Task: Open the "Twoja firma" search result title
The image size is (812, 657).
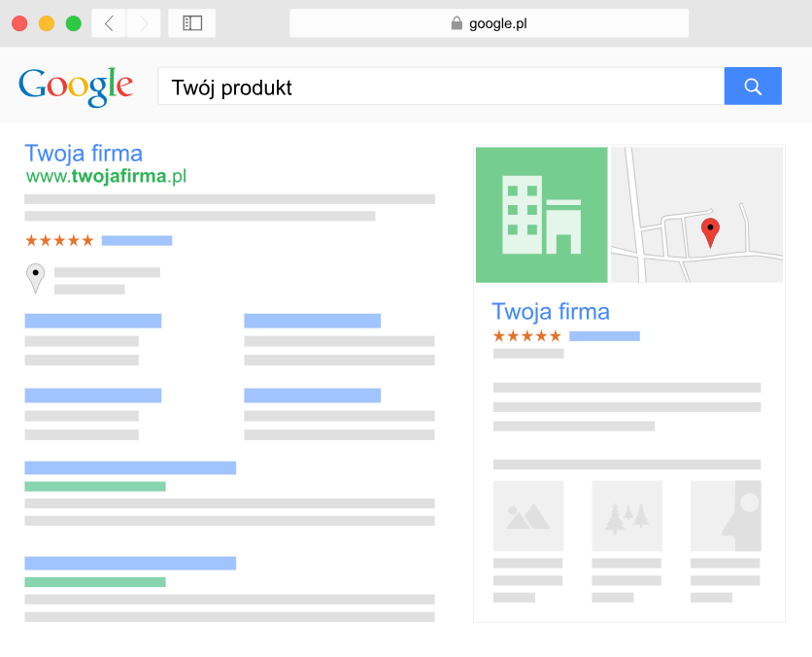Action: pos(84,154)
